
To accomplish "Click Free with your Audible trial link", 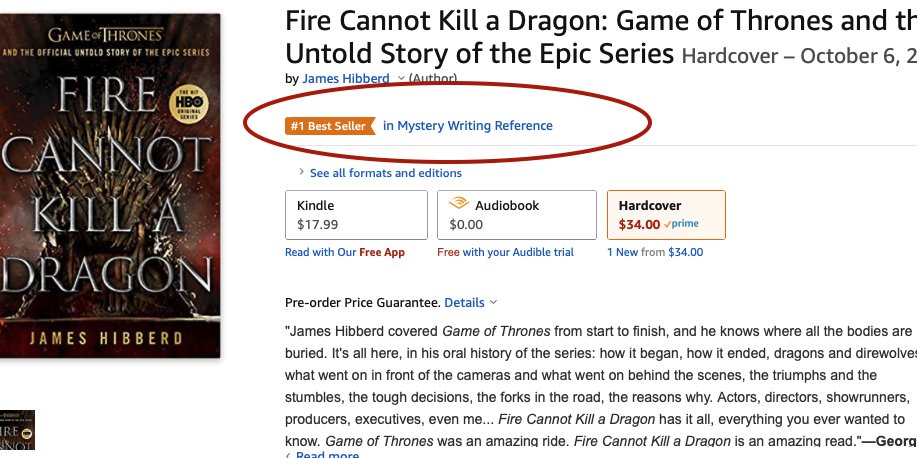I will coord(506,252).
